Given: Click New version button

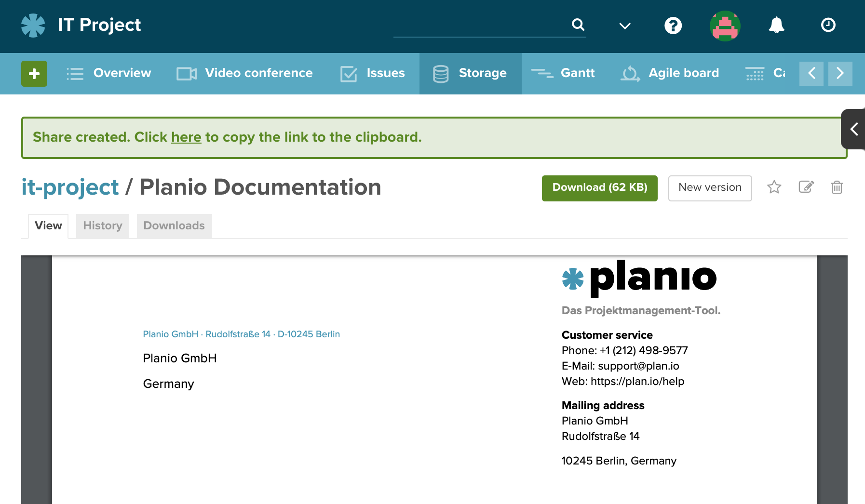Looking at the screenshot, I should coord(710,188).
